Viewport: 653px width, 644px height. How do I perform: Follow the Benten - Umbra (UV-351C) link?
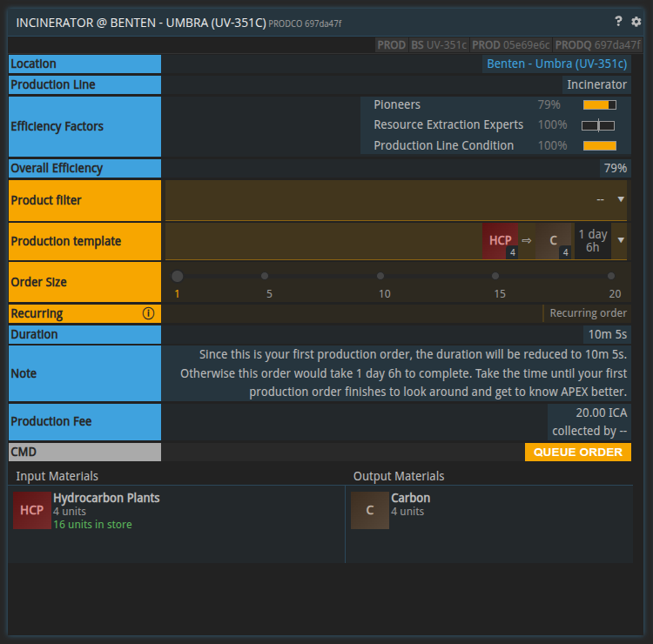(556, 64)
